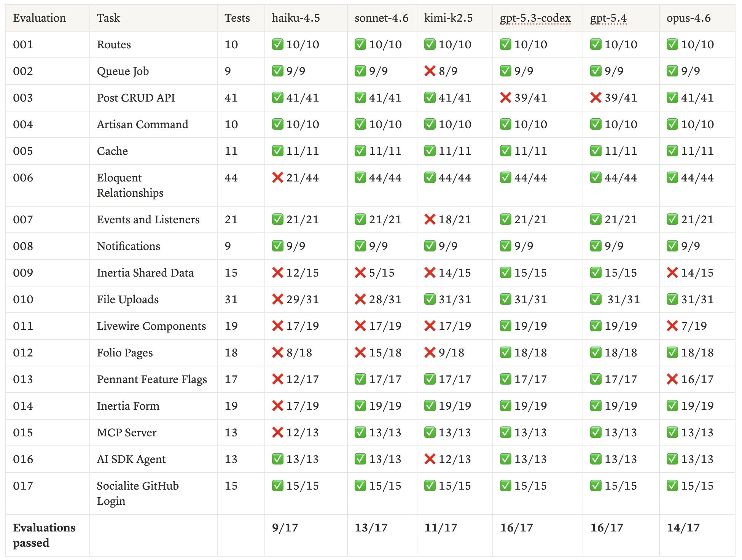Click green checkmark for sonnet-4.6 MCP Server
The image size is (742, 560).
360,433
